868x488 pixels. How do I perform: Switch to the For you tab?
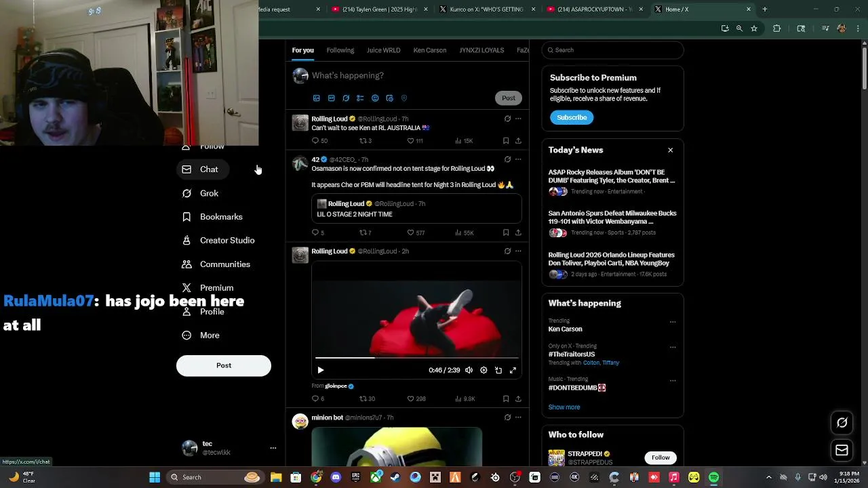pos(302,50)
